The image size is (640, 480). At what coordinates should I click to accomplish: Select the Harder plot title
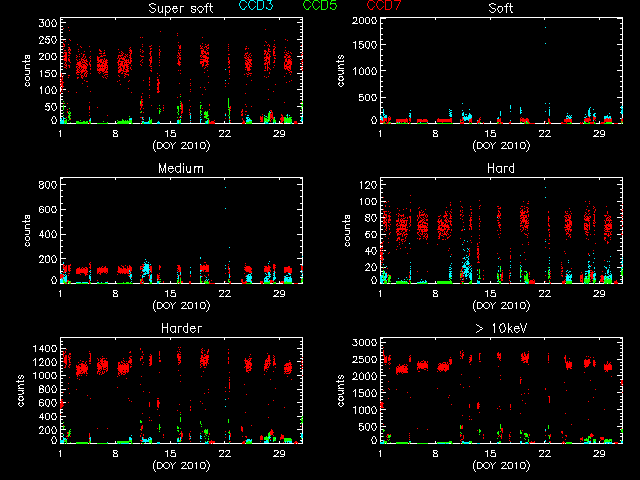coord(181,328)
